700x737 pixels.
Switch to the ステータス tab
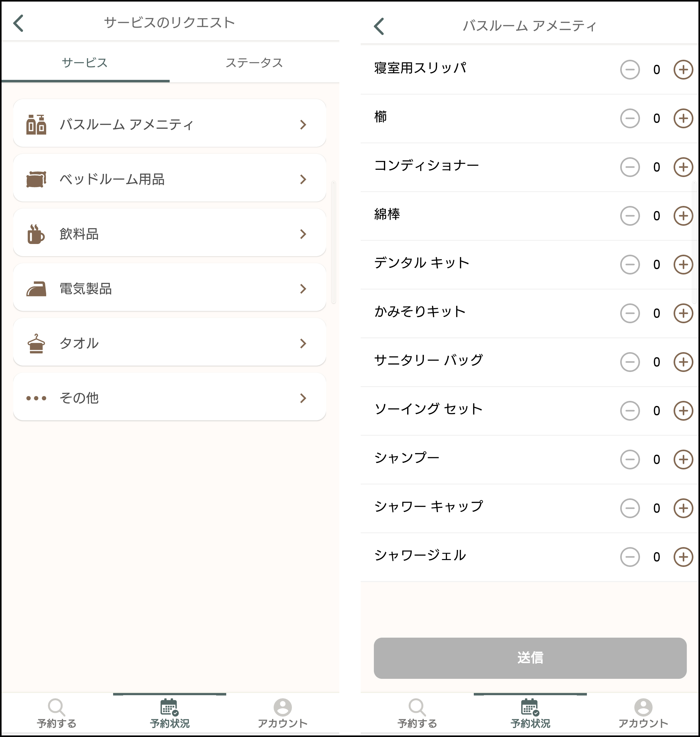coord(254,63)
